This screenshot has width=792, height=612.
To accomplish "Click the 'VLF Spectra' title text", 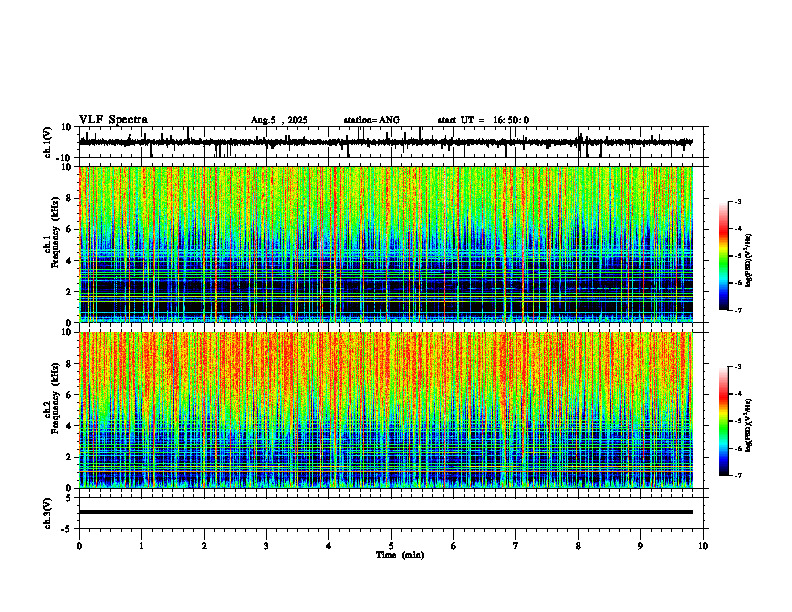I will click(113, 120).
